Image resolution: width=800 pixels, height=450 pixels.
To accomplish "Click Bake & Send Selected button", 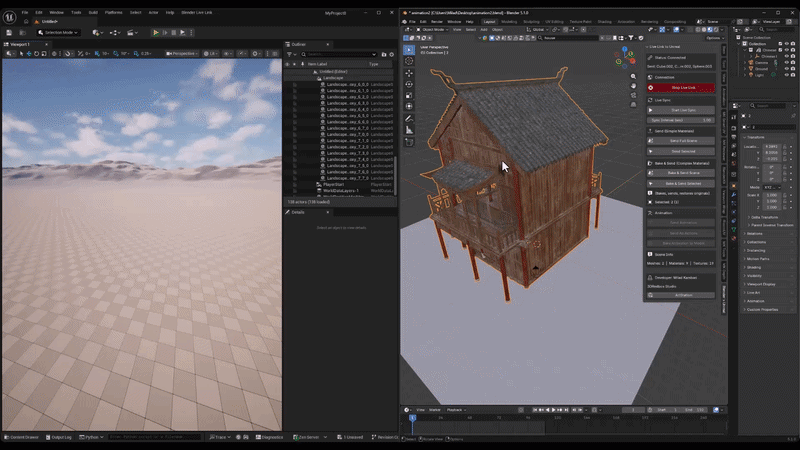I will point(681,184).
